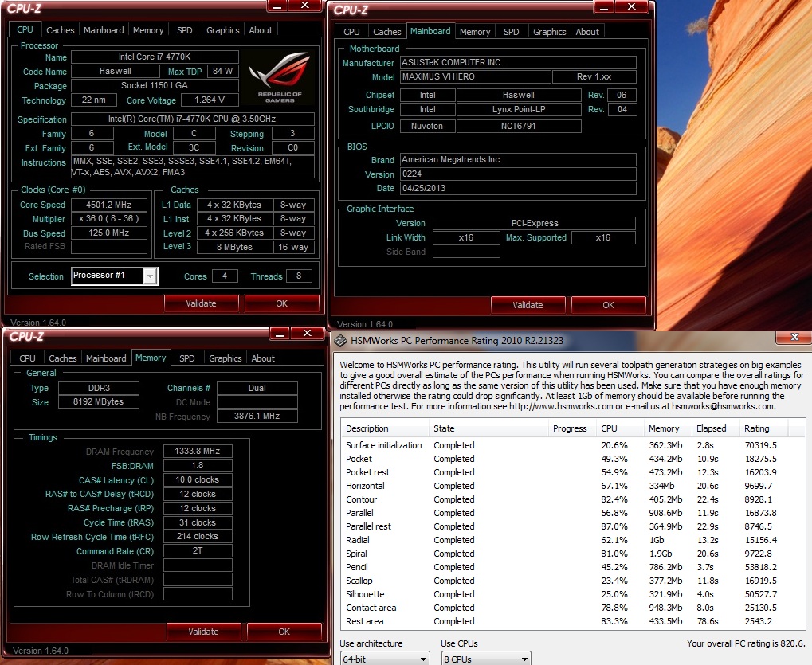This screenshot has width=812, height=665.
Task: Click OK in the CPU tab window
Action: tap(282, 303)
